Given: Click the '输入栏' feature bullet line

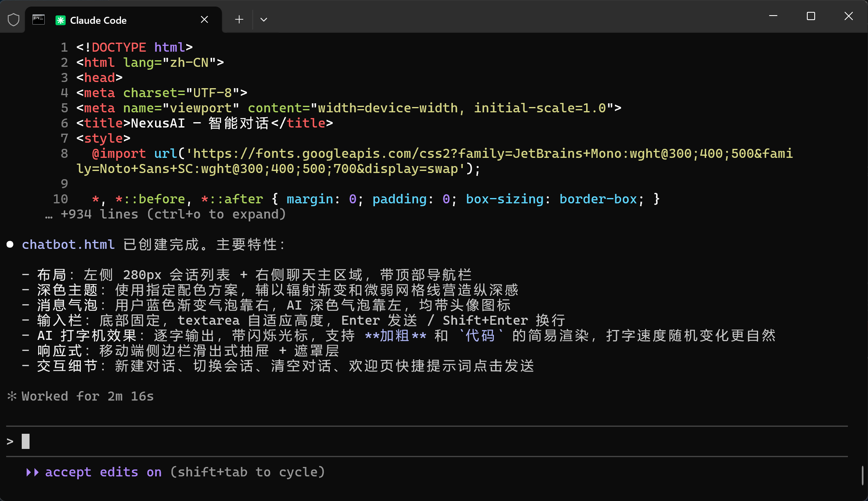Looking at the screenshot, I should pos(293,321).
